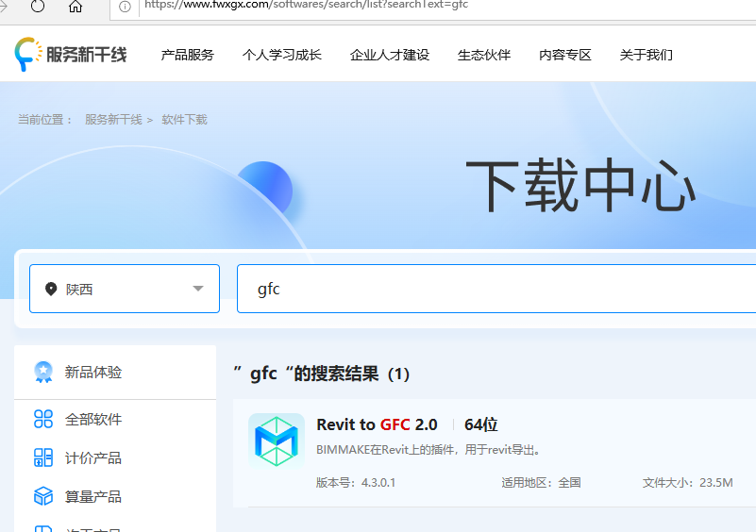Click the 算量产品 cube icon

43,496
